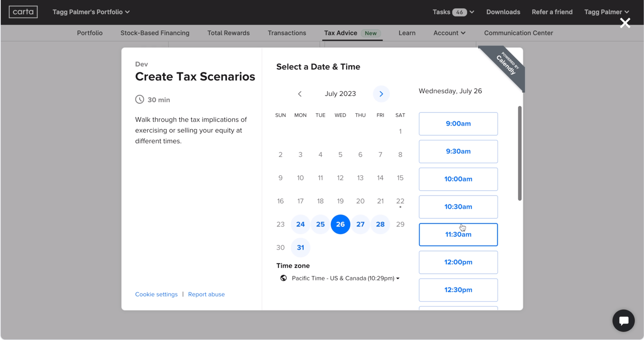The width and height of the screenshot is (644, 340).
Task: Open the chat bubble in bottom corner
Action: (623, 321)
